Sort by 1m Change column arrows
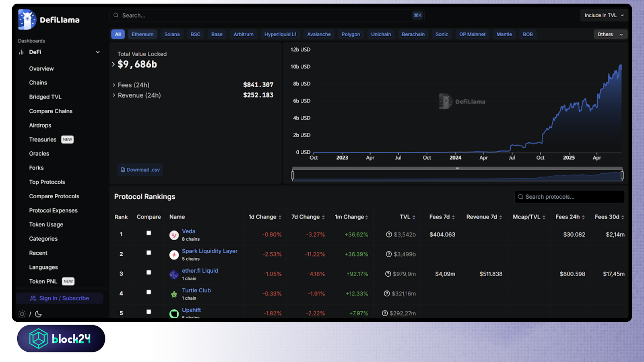Screen dimensions: 644x362 tap(367, 217)
